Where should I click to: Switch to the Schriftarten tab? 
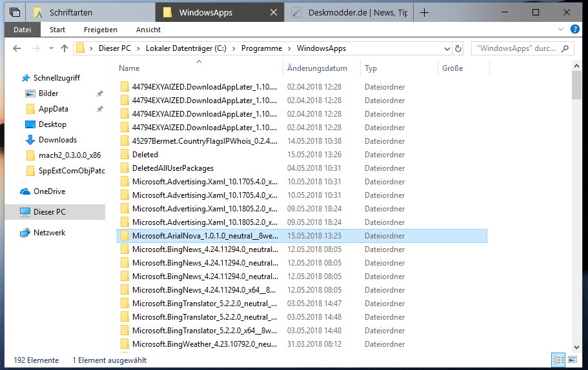point(90,12)
